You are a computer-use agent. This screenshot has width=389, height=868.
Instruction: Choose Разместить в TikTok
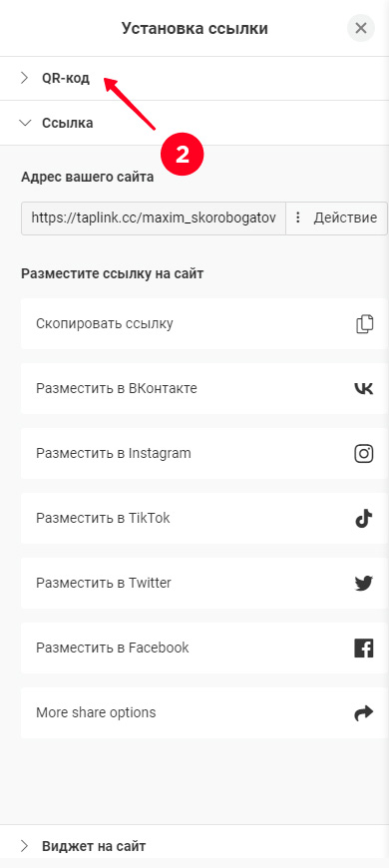click(x=203, y=518)
